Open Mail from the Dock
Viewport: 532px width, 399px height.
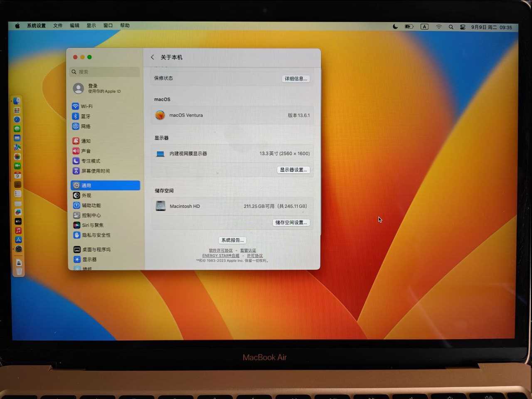(17, 138)
